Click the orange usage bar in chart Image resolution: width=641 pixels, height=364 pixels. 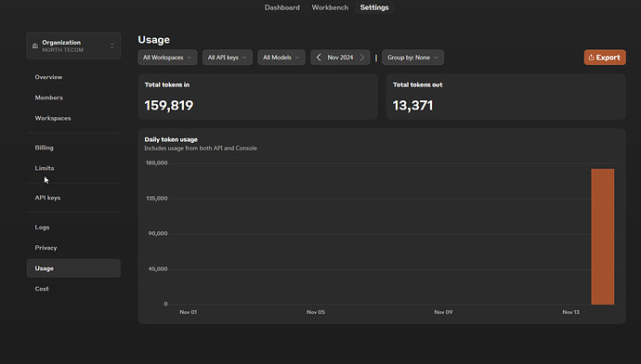603,237
